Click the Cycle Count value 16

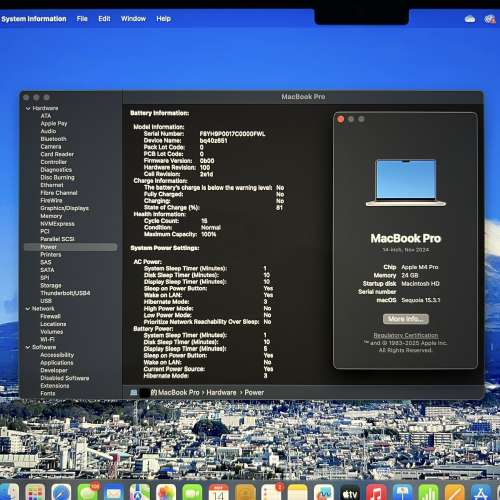coord(204,221)
